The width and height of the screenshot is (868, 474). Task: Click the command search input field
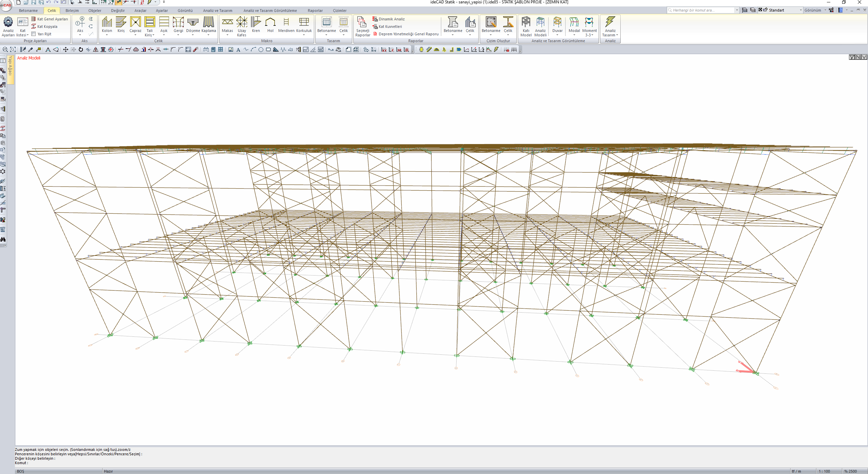click(x=703, y=10)
